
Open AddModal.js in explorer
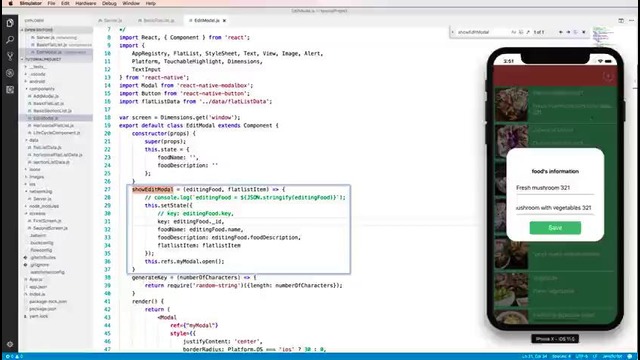(46, 96)
